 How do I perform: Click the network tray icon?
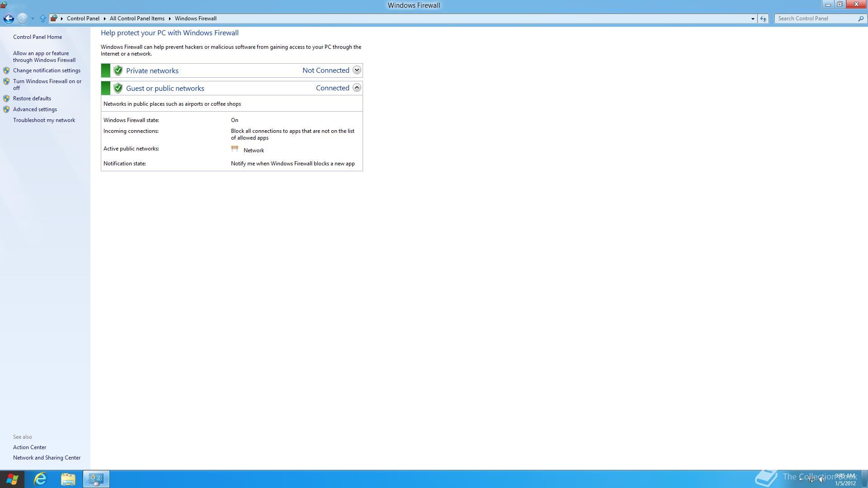click(x=812, y=479)
